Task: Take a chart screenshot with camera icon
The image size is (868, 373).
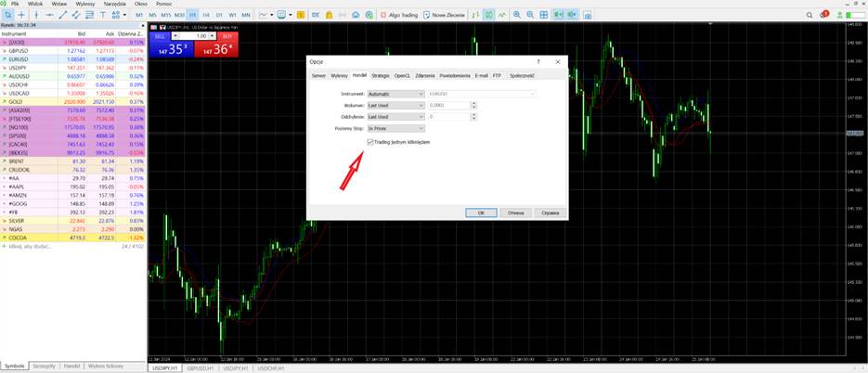Action: tap(588, 15)
